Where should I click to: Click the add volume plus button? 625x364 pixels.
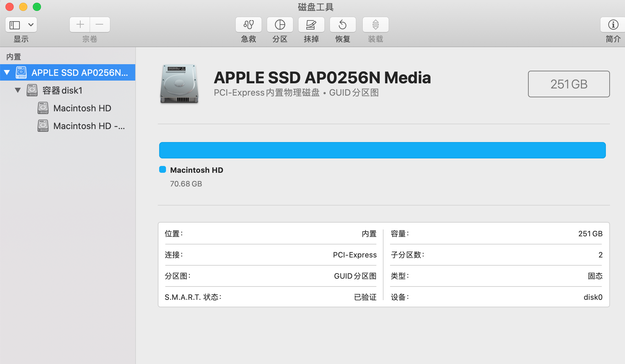tap(80, 25)
